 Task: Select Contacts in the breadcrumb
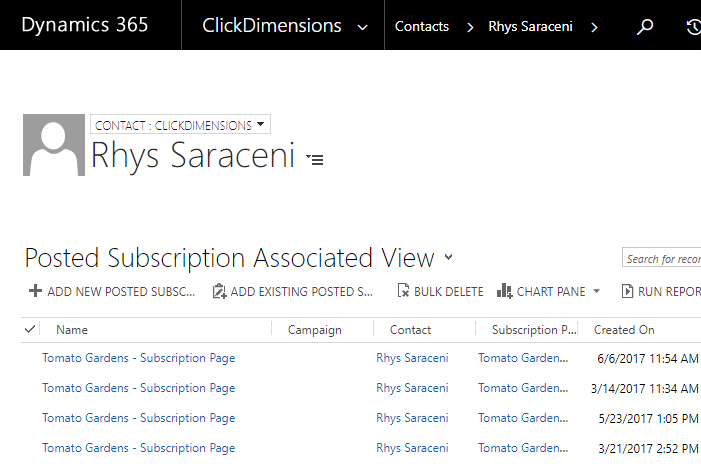point(422,26)
